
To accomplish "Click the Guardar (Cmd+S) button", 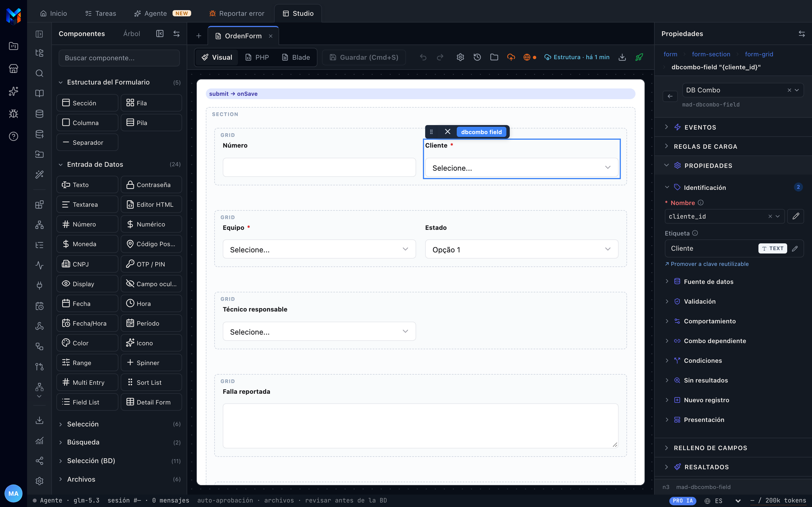I will (364, 57).
